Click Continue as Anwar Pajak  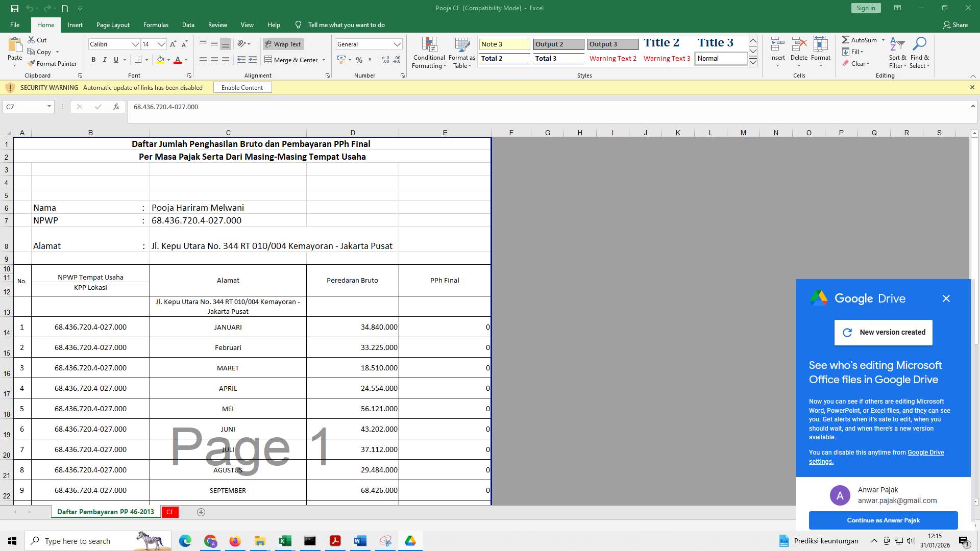click(x=883, y=520)
